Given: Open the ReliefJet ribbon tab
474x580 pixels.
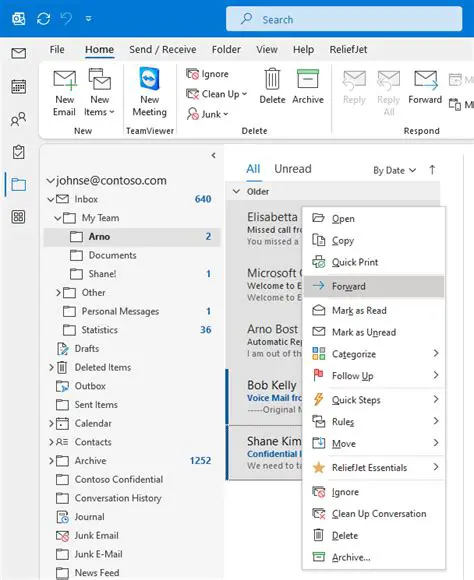Looking at the screenshot, I should (x=348, y=50).
